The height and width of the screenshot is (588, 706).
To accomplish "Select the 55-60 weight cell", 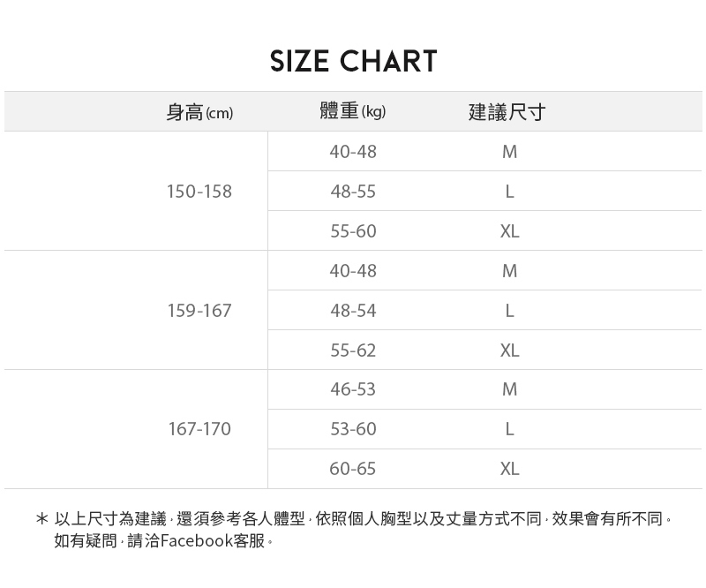I will [x=353, y=231].
